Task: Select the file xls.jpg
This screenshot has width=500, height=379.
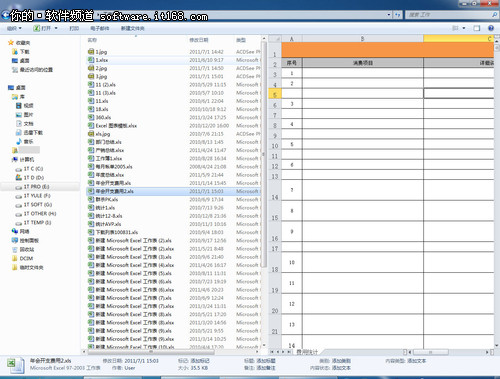Action: [99, 134]
